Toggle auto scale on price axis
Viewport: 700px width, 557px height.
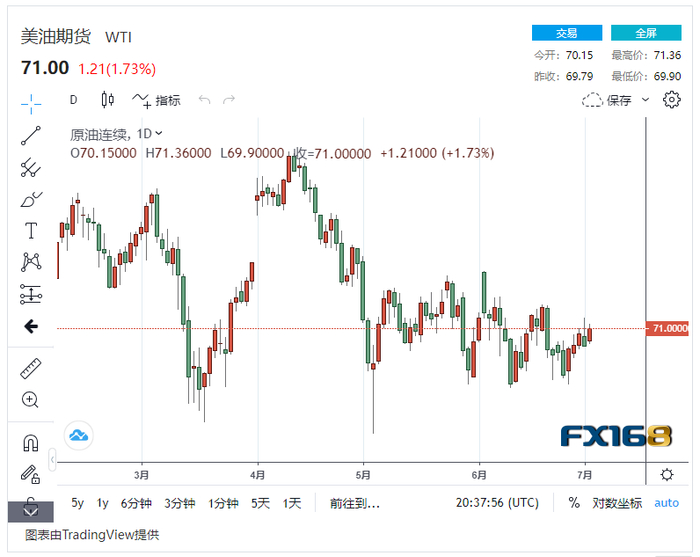pos(666,503)
